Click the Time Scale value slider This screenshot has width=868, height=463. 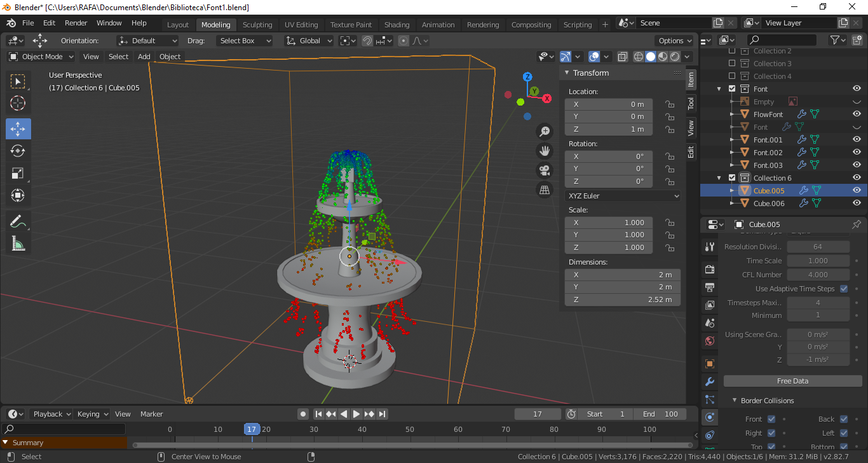click(x=818, y=261)
